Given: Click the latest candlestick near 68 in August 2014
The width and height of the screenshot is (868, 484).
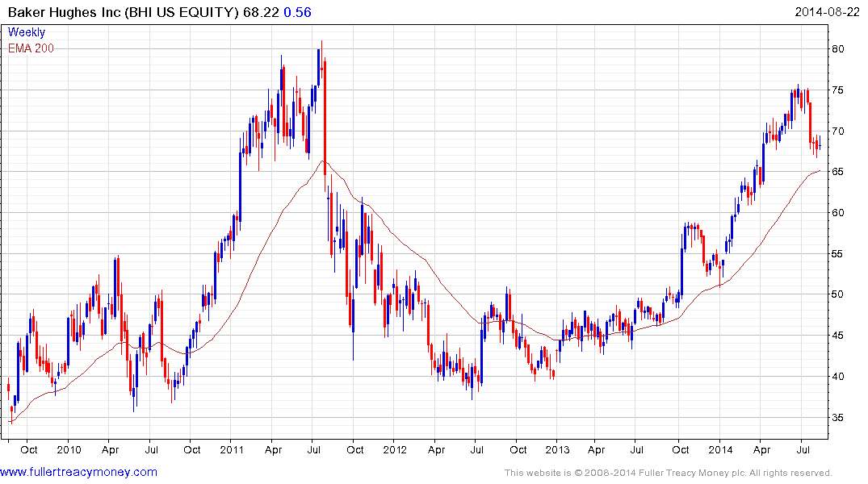Looking at the screenshot, I should 820,144.
